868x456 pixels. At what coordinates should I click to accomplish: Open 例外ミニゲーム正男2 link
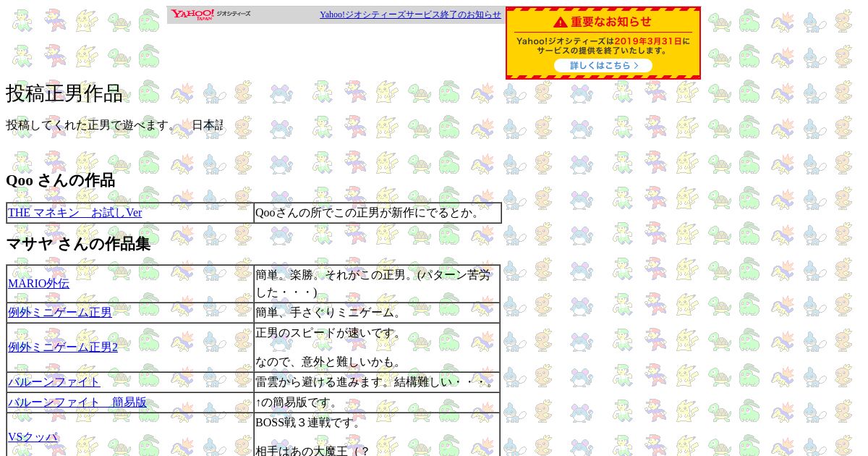tap(63, 347)
